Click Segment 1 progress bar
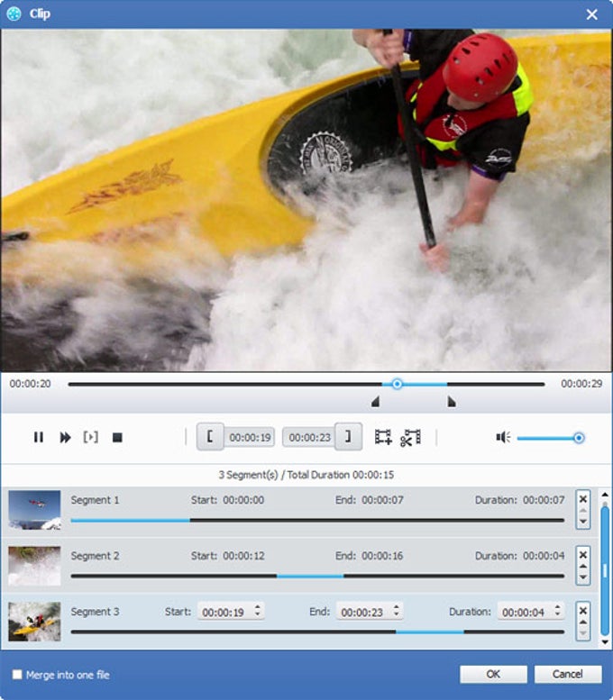Screen dimensions: 613x700 click(317, 520)
